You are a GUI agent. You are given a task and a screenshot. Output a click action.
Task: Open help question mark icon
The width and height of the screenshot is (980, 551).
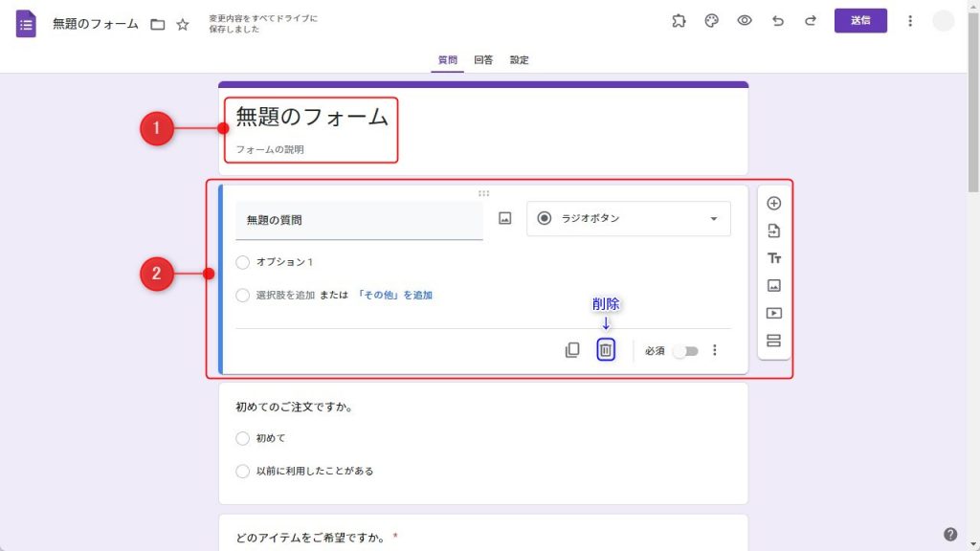pos(950,534)
